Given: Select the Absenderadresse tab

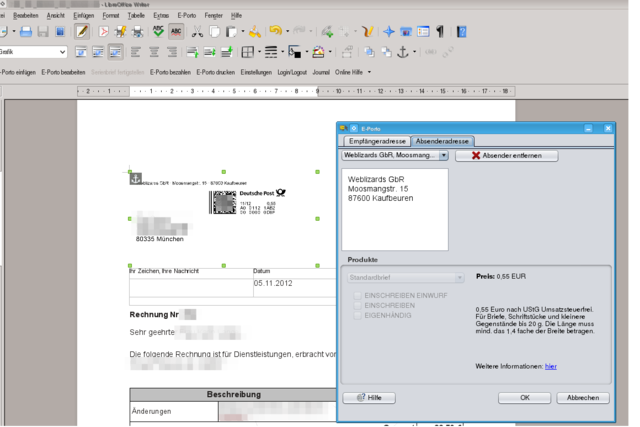Looking at the screenshot, I should pos(442,141).
